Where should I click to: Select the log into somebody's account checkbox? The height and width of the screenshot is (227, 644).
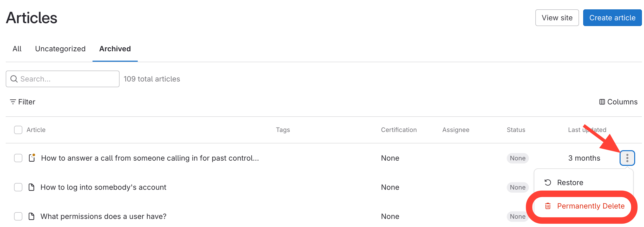tap(18, 187)
